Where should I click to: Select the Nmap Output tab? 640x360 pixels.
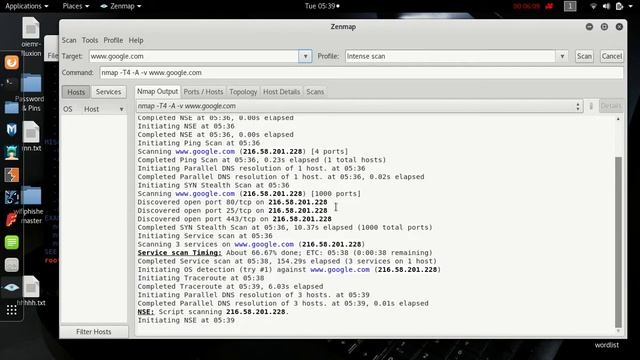coord(158,91)
